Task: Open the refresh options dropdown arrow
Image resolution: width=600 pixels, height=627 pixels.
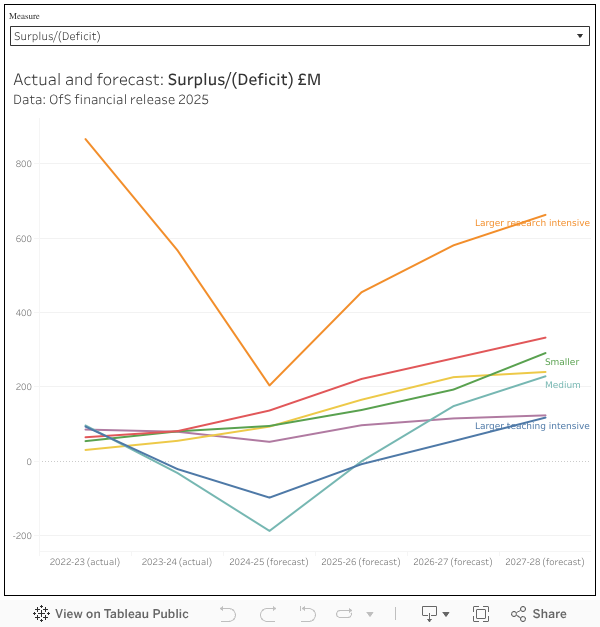Action: coord(369,614)
